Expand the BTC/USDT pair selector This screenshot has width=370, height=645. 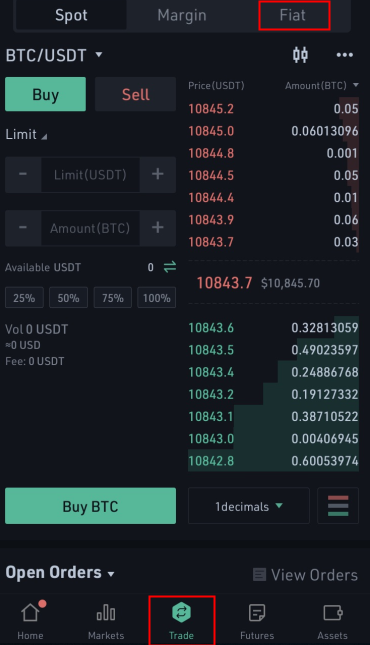click(54, 55)
